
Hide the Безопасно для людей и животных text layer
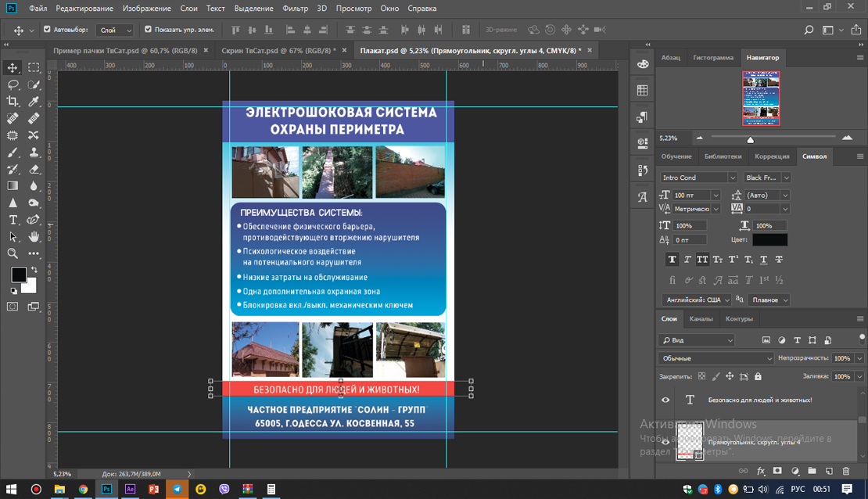(665, 400)
